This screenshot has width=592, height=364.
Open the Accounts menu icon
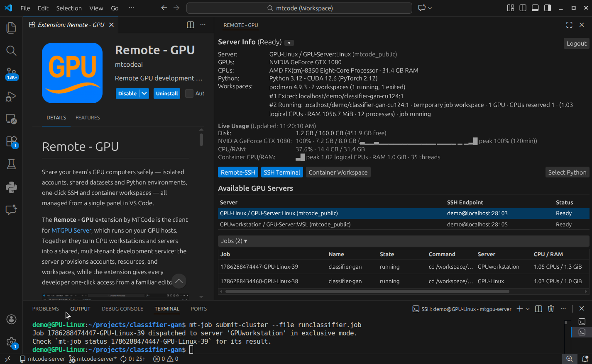click(x=11, y=319)
